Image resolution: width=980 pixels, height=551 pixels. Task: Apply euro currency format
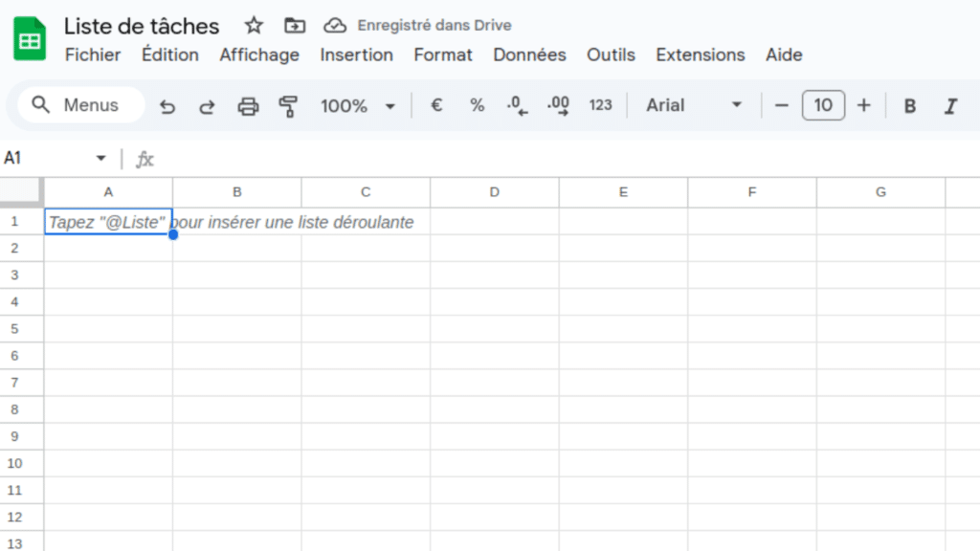click(436, 105)
